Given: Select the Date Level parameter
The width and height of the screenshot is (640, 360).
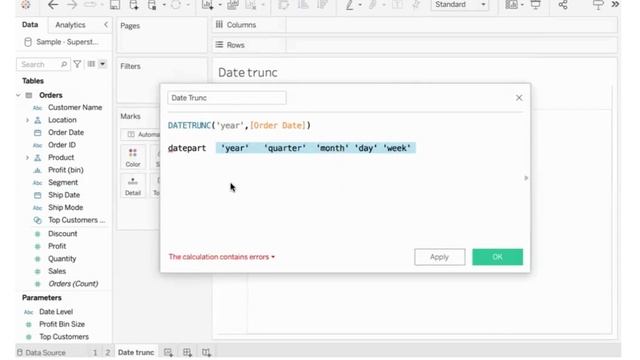Looking at the screenshot, I should tap(56, 312).
